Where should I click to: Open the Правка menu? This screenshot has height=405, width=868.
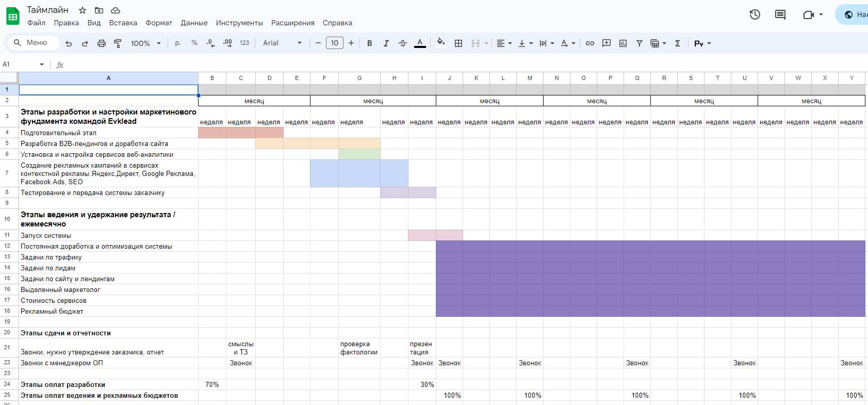coord(66,23)
